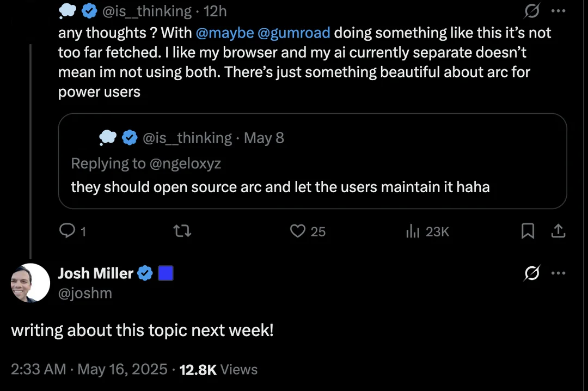This screenshot has width=588, height=391.
Task: Click the Josh Miller display name
Action: (95, 273)
